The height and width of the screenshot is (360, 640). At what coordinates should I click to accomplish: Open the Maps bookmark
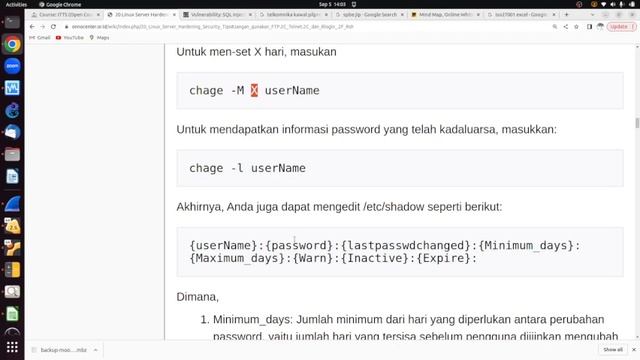click(x=99, y=38)
